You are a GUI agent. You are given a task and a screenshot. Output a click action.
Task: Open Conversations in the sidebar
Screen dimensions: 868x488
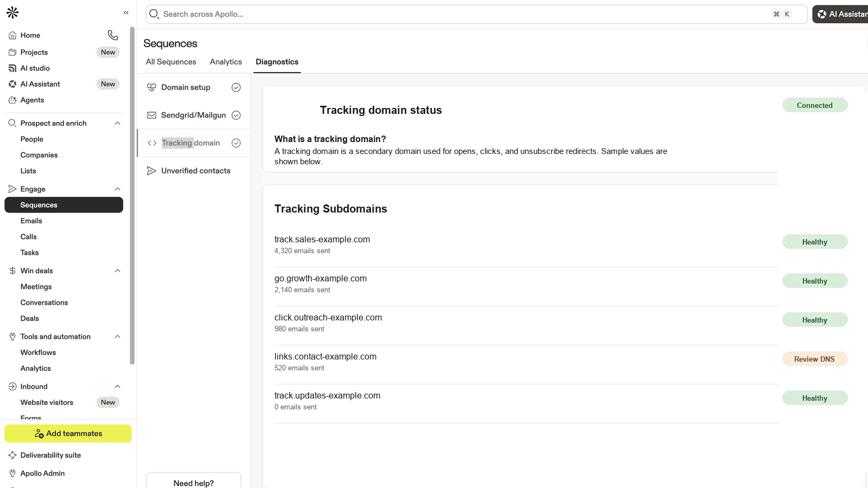(44, 303)
